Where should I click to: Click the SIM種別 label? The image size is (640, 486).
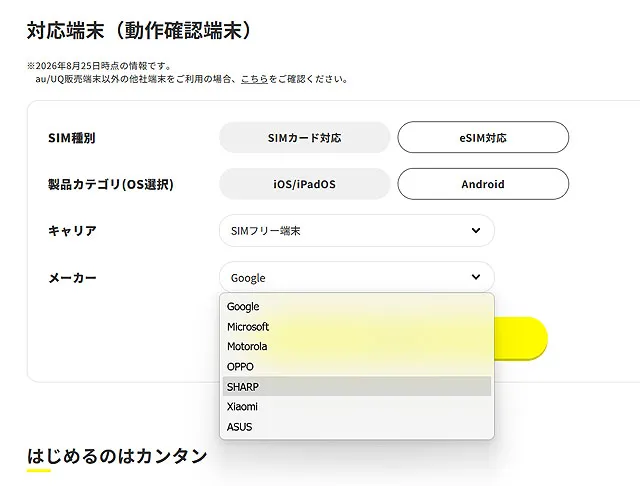click(x=72, y=138)
